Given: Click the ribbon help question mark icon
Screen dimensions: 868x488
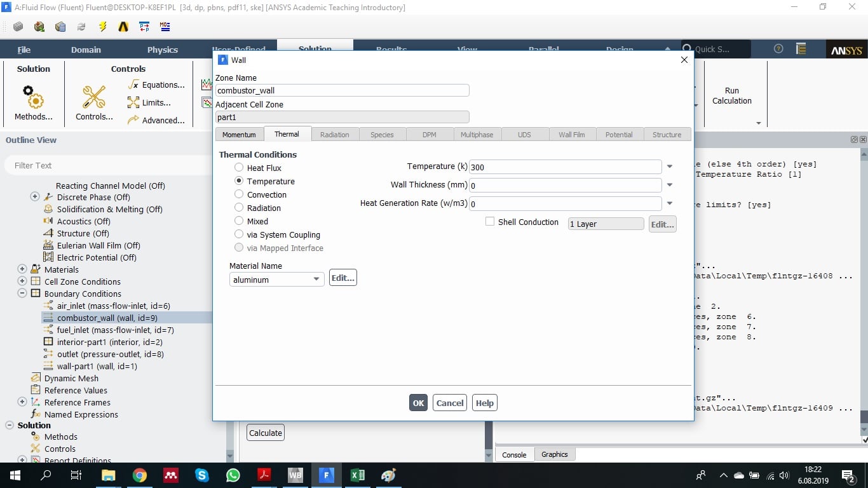Looking at the screenshot, I should click(x=778, y=49).
